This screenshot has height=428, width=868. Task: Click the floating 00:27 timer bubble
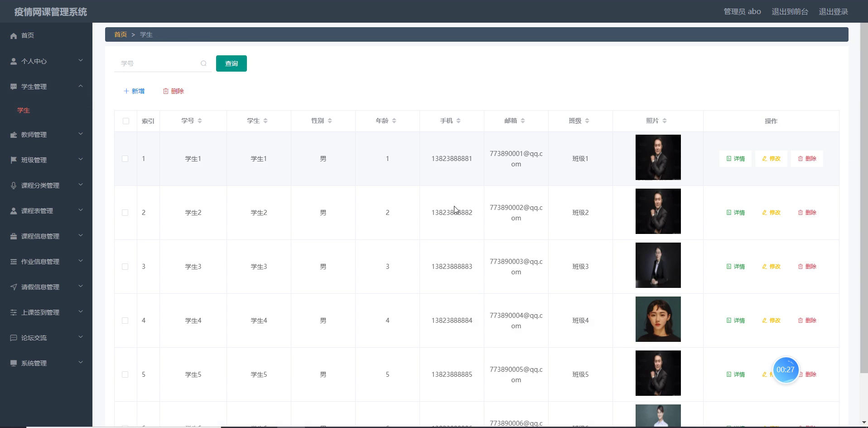[x=786, y=370]
